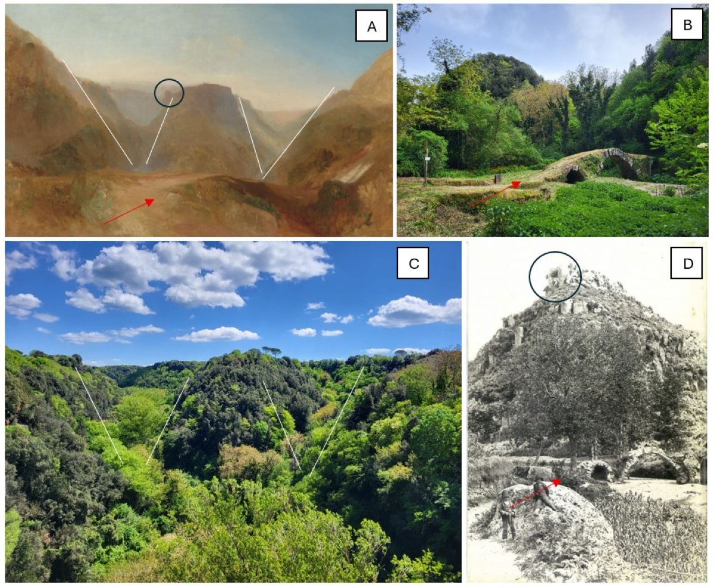
Task: Click the label box D
Action: [686, 263]
